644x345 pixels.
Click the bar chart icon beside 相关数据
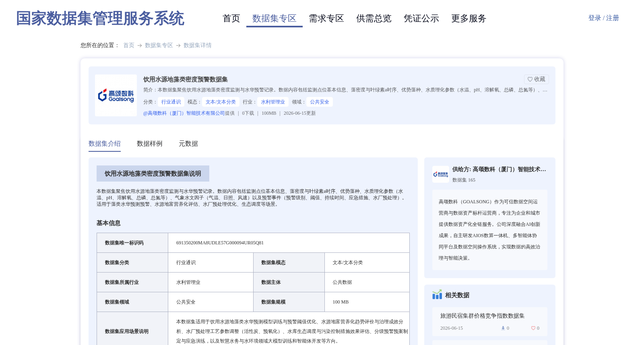click(437, 295)
